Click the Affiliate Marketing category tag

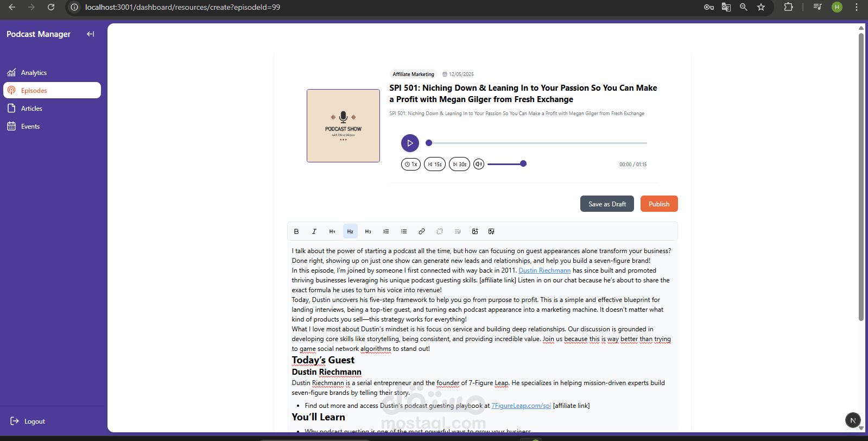pyautogui.click(x=414, y=74)
